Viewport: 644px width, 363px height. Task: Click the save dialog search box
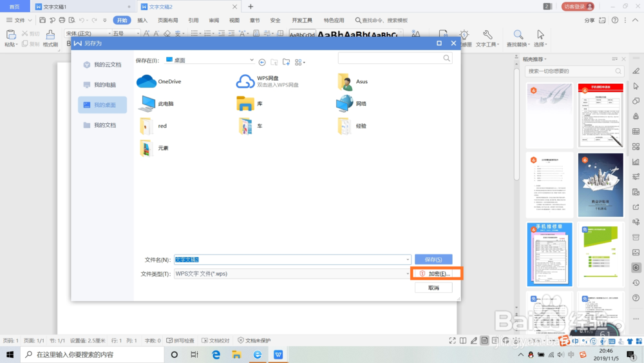point(394,59)
